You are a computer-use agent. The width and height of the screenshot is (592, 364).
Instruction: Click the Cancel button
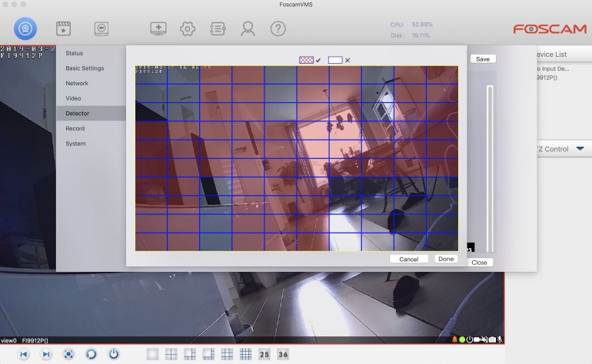pyautogui.click(x=408, y=259)
